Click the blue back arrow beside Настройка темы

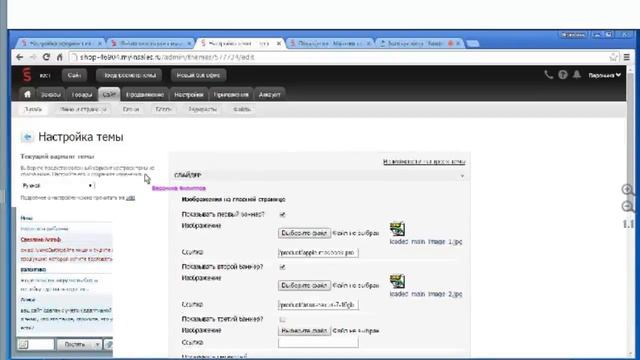tap(27, 137)
